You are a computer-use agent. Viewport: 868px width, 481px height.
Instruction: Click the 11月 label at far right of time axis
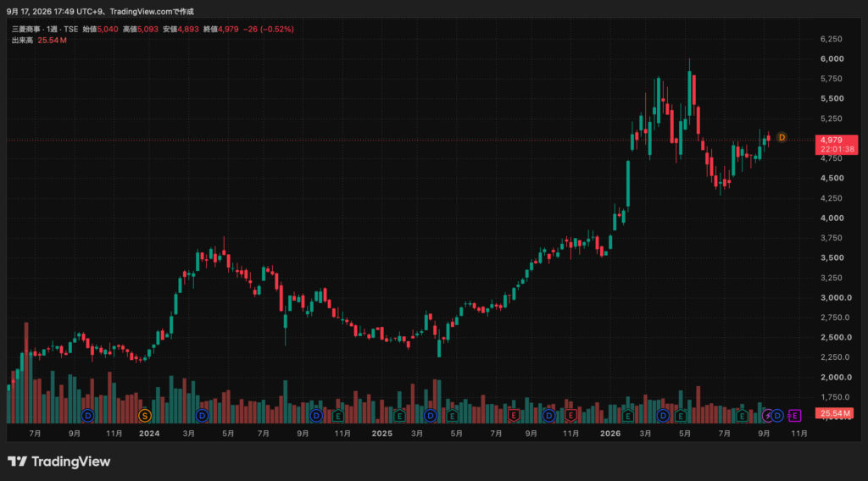coord(798,434)
